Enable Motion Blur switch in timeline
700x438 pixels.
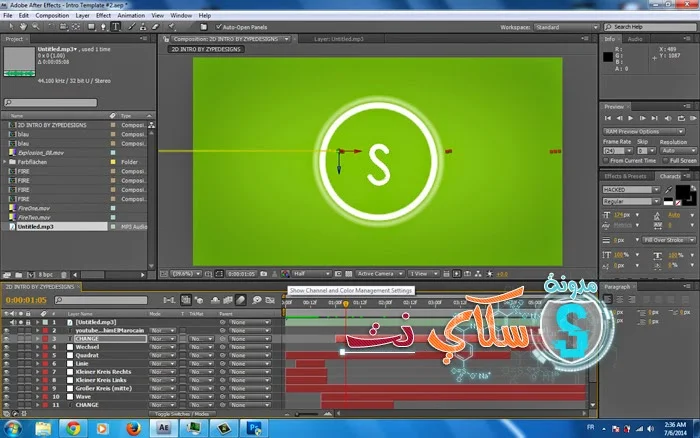241,300
